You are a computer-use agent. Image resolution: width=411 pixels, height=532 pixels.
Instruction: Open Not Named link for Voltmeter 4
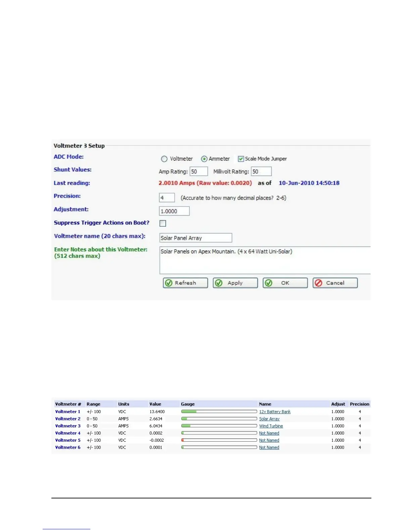(269, 433)
